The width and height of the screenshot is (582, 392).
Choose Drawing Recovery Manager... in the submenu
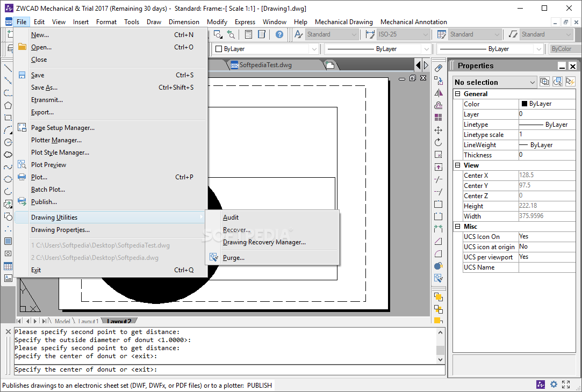click(x=272, y=242)
